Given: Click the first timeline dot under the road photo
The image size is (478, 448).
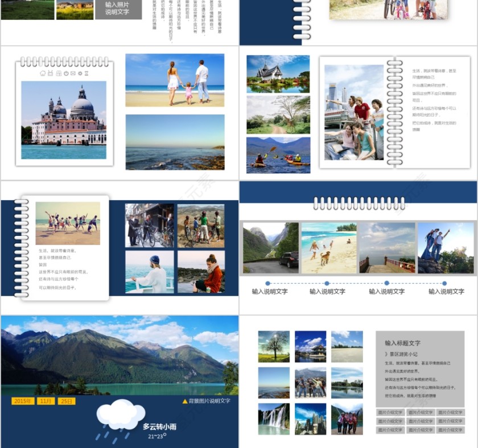Looking at the screenshot, I should click(267, 283).
